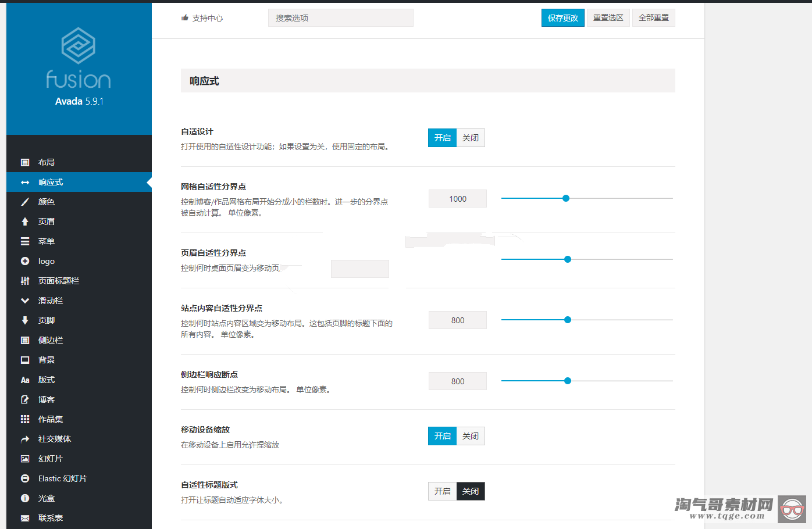Click the 页眉 up-arrow icon

point(25,221)
